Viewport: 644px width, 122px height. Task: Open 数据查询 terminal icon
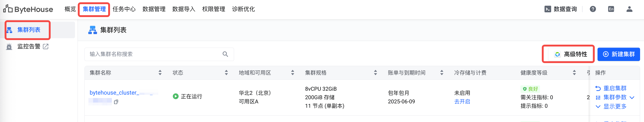[548, 9]
